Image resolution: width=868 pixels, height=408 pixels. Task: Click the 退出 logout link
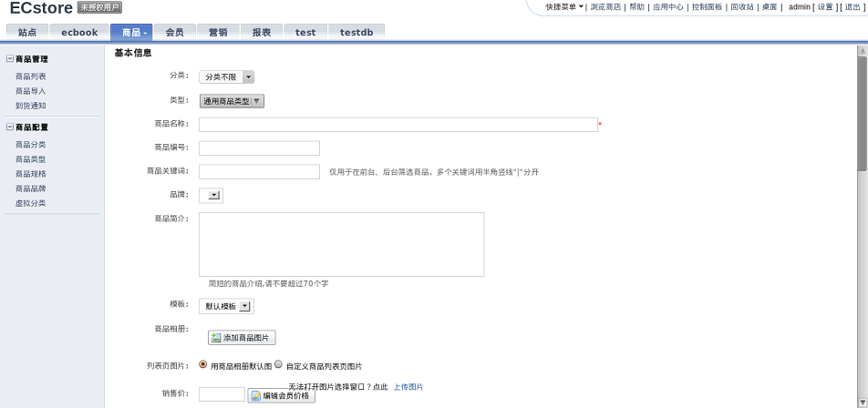852,7
